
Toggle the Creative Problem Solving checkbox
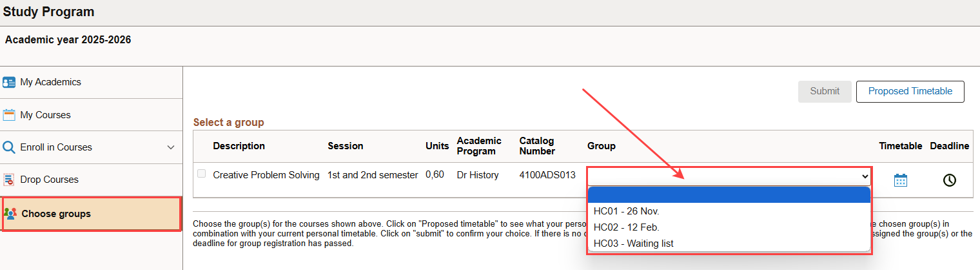pyautogui.click(x=202, y=174)
